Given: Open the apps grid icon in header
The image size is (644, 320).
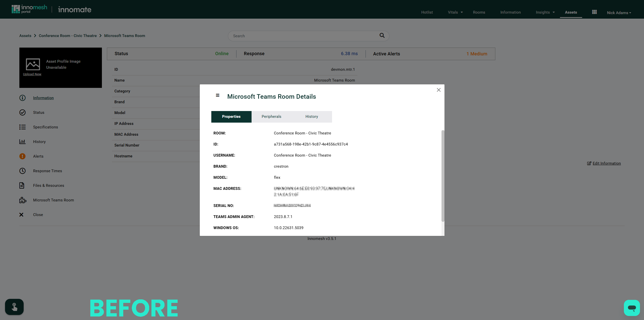Looking at the screenshot, I should coord(594,12).
